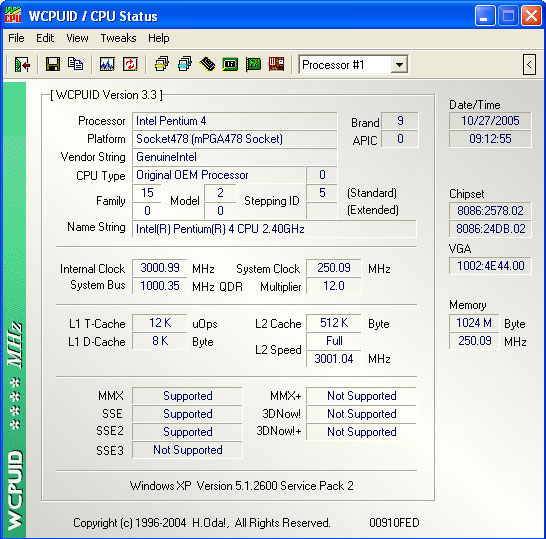The height and width of the screenshot is (539, 546).
Task: Click the exit door toolbar icon
Action: 22,65
